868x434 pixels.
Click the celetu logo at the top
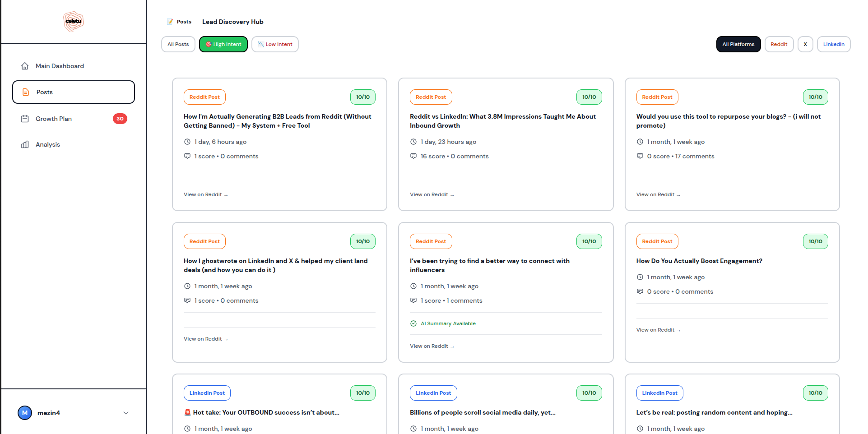(73, 21)
